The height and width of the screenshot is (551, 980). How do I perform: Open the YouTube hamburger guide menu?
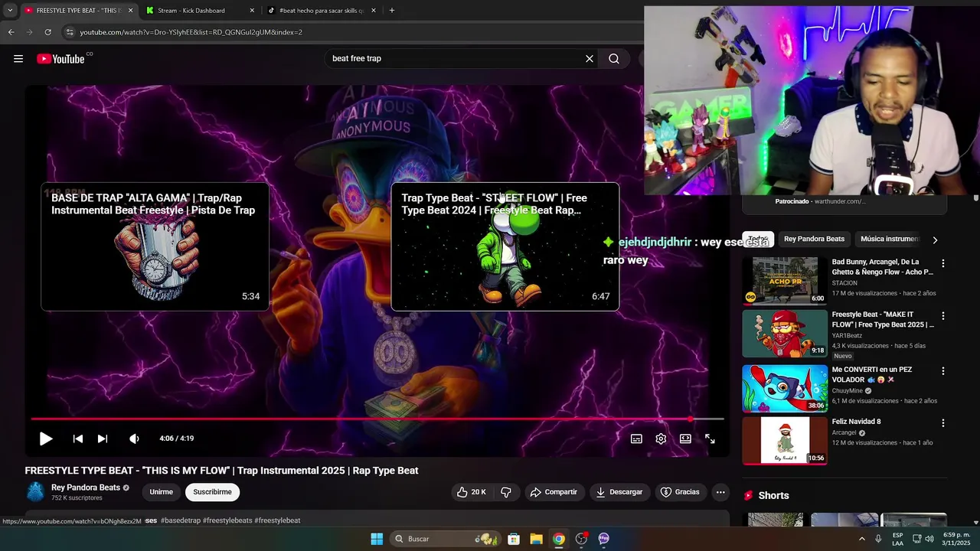tap(18, 59)
